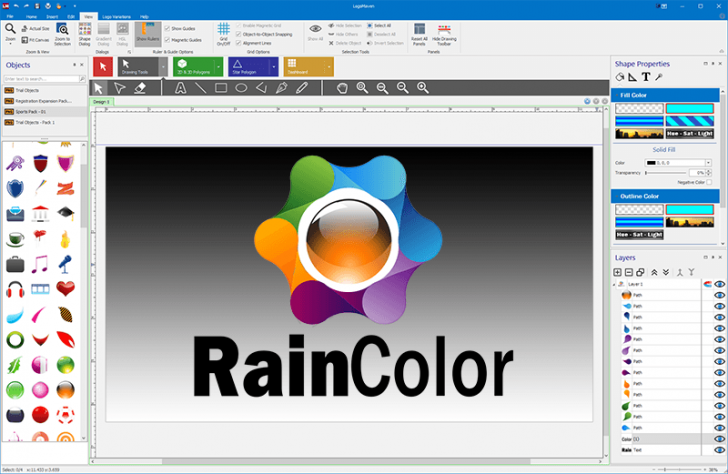Screen dimensions: 728x474
Task: Open the triangle geometry tab in Shape Properties
Action: pos(632,77)
